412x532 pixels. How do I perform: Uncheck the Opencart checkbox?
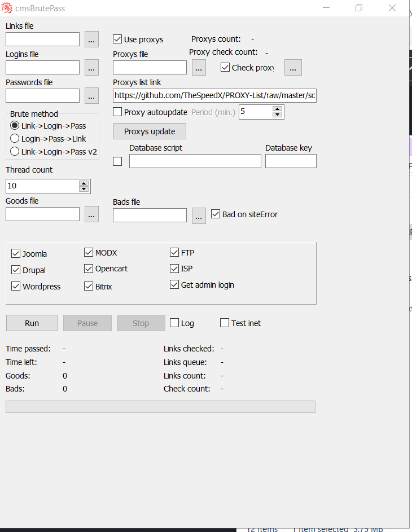pos(89,269)
